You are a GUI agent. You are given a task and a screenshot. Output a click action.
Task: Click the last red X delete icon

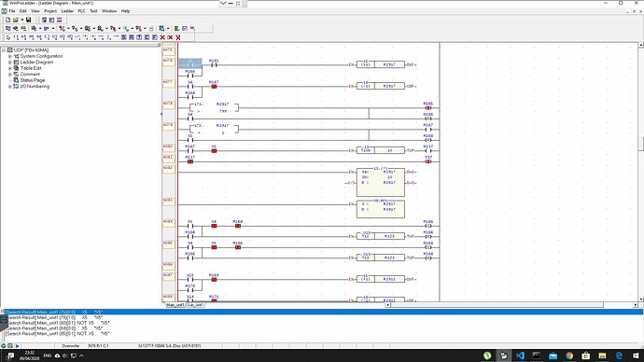178,37
